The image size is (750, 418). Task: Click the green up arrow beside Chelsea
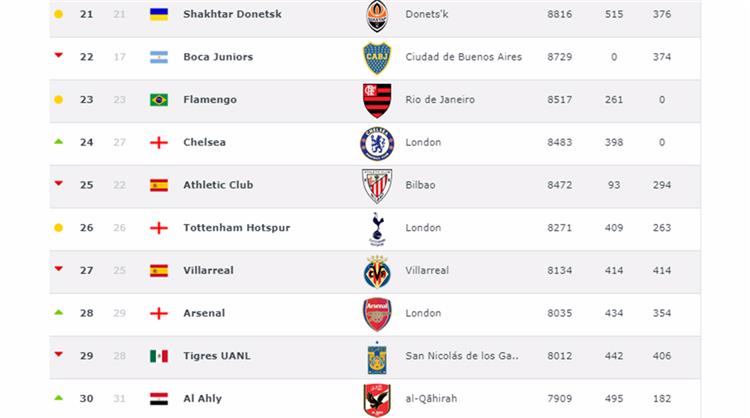(58, 142)
